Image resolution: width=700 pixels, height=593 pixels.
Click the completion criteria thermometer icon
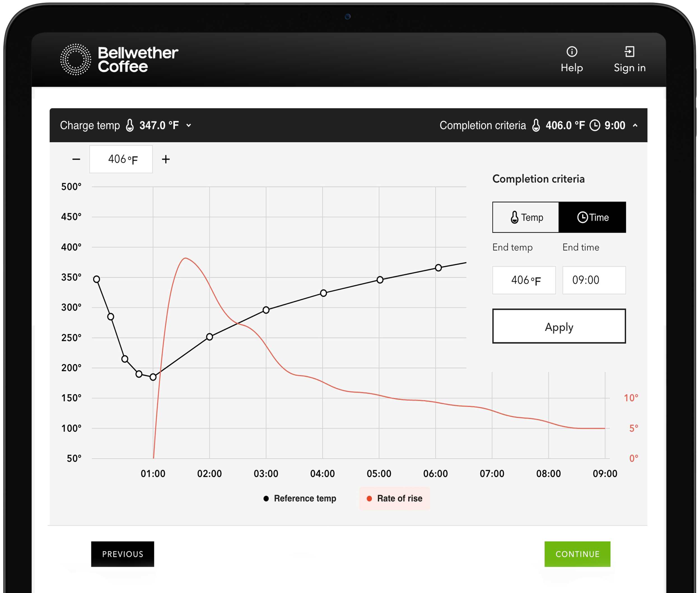536,125
